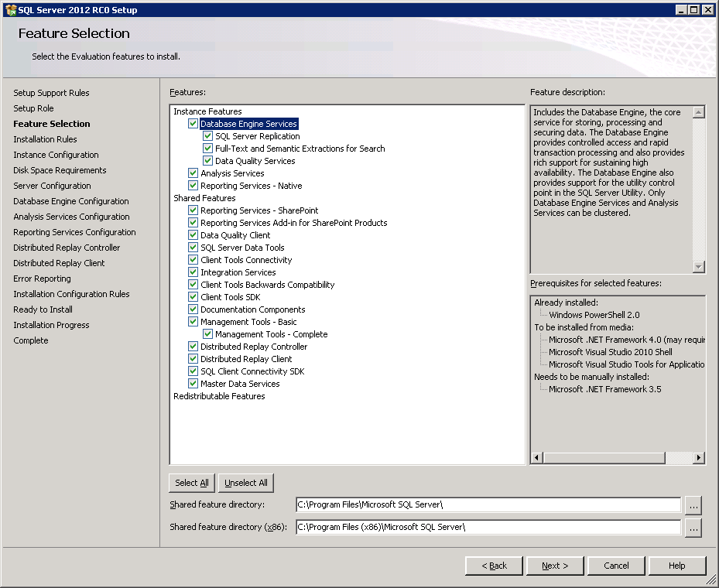Browse for the shared feature directory
This screenshot has height=588, width=719.
[x=693, y=505]
